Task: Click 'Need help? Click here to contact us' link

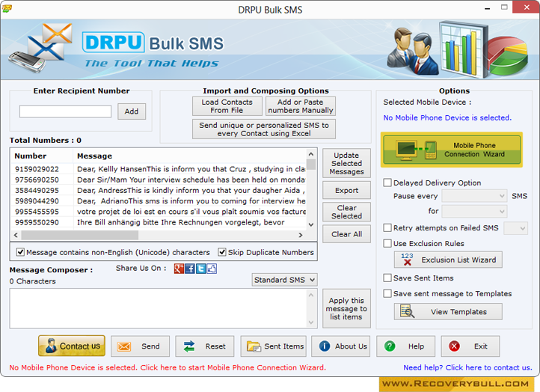Action: [x=467, y=367]
